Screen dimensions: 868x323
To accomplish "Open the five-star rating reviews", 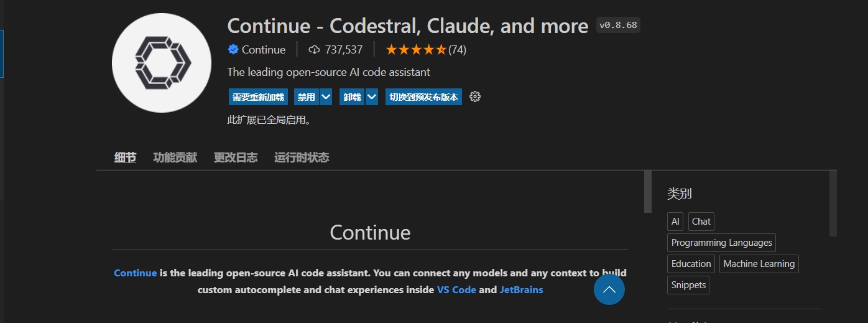I will [x=425, y=50].
